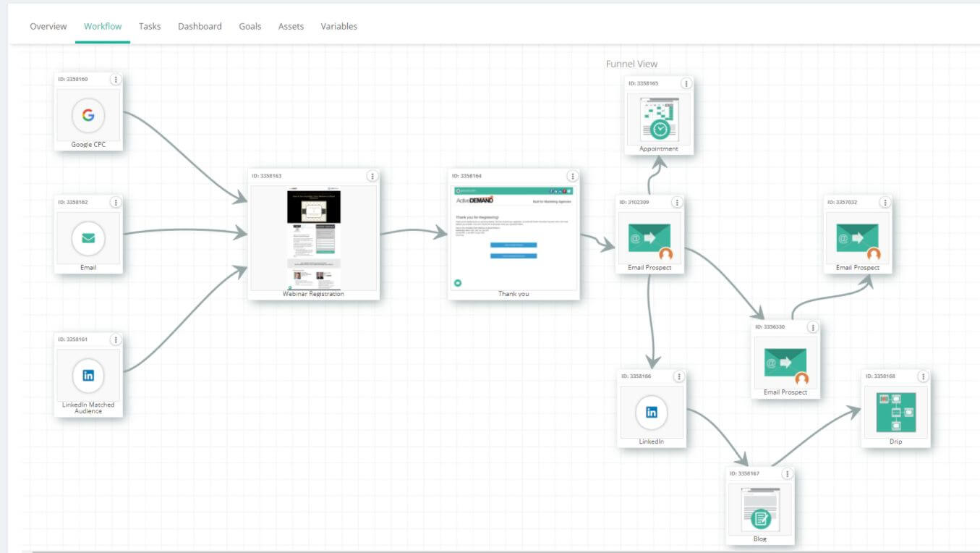Click the LinkedIn node icon below Email Prospect
Viewport: 980px width, 553px height.
(651, 412)
